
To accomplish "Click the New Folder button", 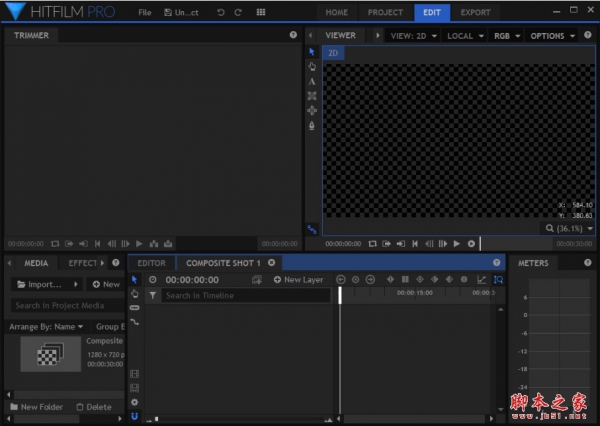I will (x=36, y=407).
